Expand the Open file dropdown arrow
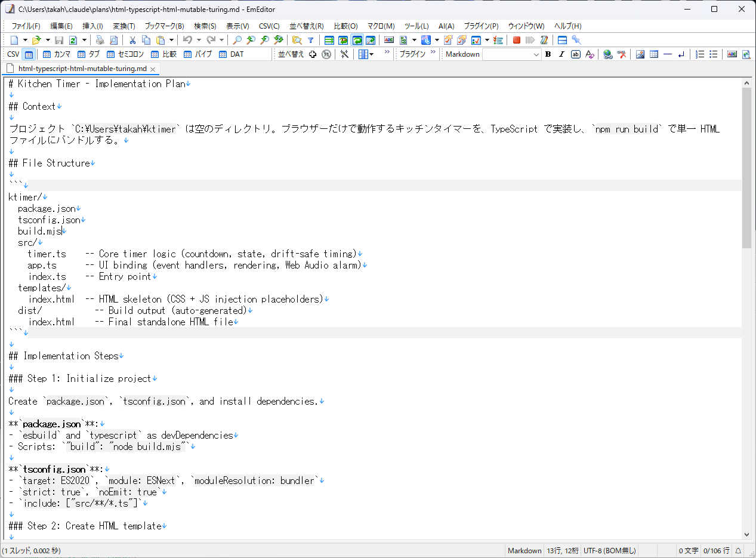The height and width of the screenshot is (558, 756). click(47, 40)
